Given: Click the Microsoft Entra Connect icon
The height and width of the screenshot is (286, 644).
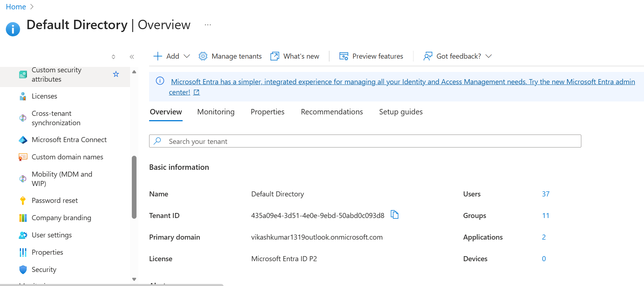Looking at the screenshot, I should [x=23, y=140].
